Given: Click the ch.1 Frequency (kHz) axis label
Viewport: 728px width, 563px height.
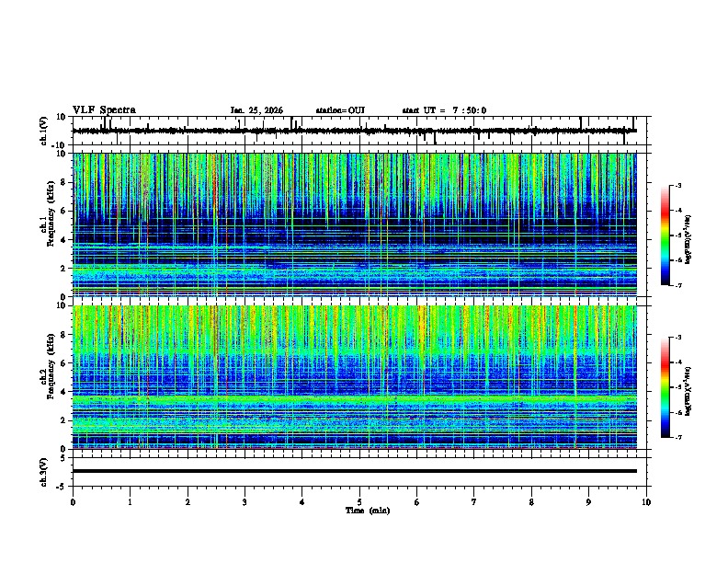Looking at the screenshot, I should tap(47, 213).
